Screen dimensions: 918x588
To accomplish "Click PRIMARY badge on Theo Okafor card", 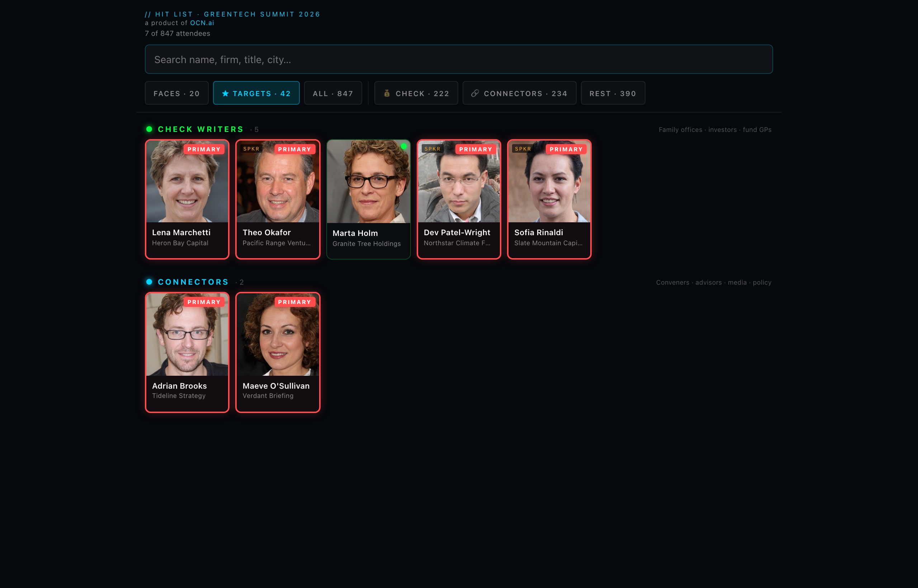I will point(294,149).
